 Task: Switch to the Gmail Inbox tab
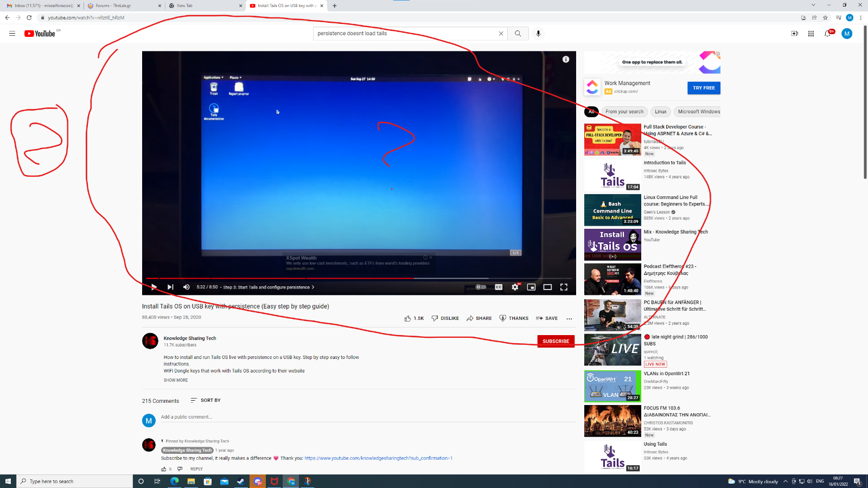pos(42,5)
